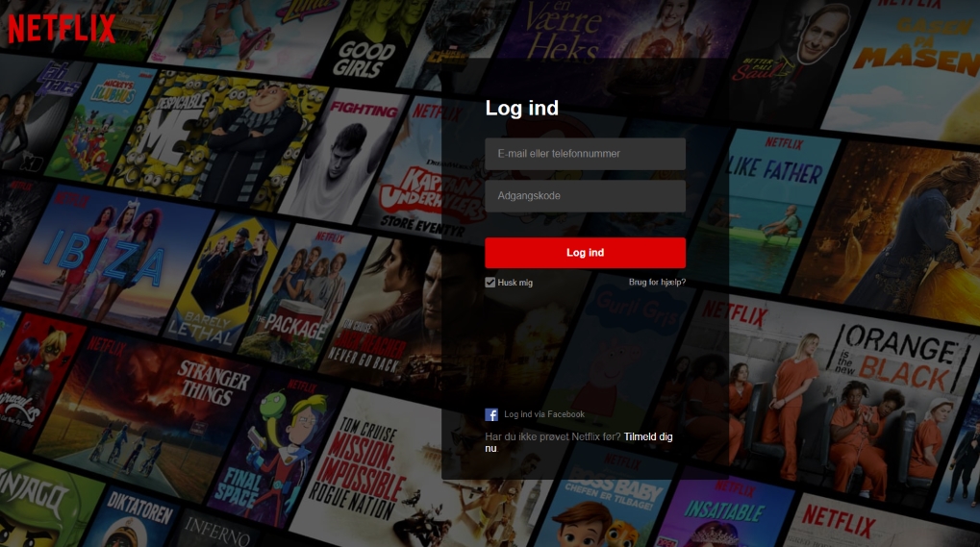Open the Brug for hjælp? link

[x=657, y=283]
